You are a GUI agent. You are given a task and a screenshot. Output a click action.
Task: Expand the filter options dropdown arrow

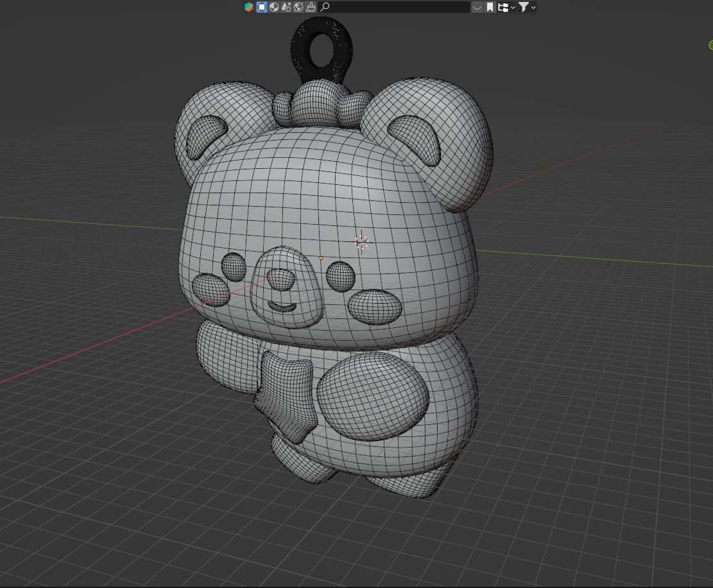pos(533,7)
